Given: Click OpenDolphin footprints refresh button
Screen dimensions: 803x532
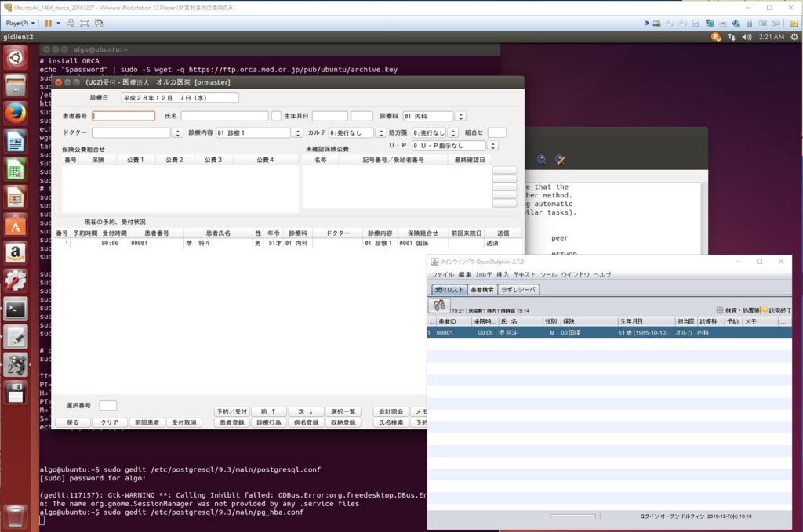Looking at the screenshot, I should tap(439, 306).
